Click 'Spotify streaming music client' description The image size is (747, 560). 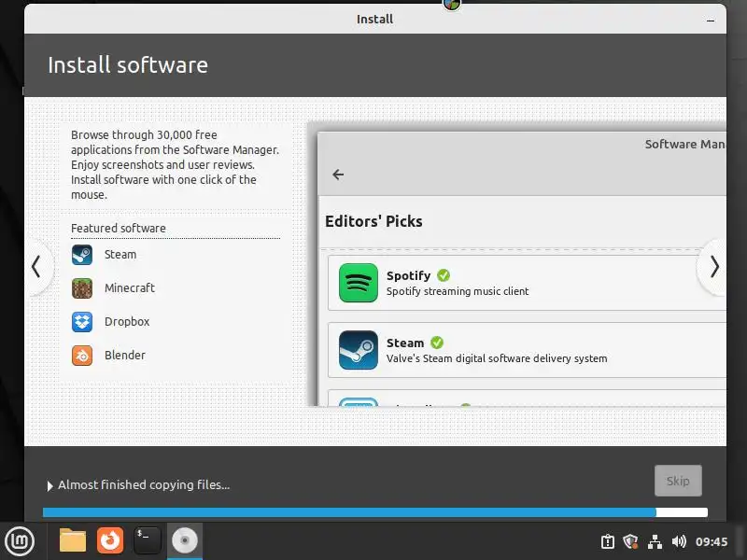tap(458, 291)
